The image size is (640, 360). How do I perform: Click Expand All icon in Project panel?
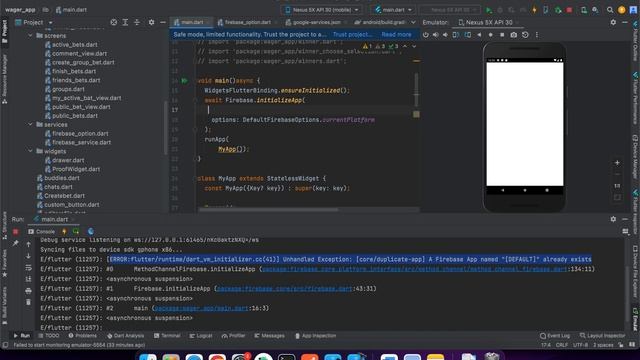pos(125,22)
